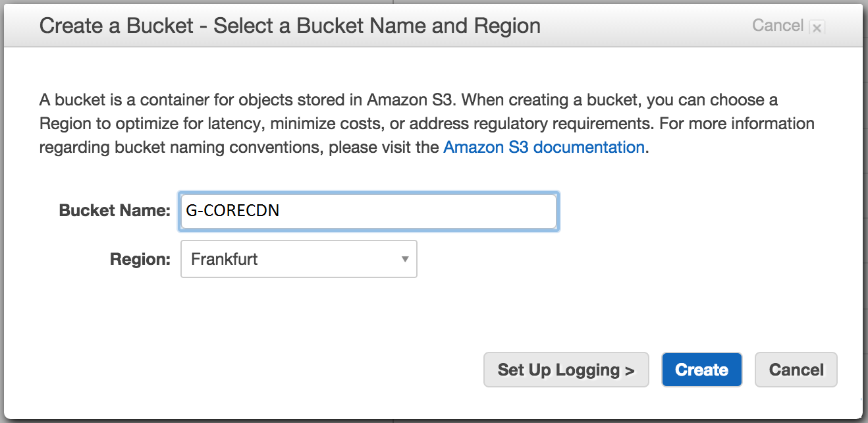
Task: Click the arrow on Set Up Logging
Action: 630,371
